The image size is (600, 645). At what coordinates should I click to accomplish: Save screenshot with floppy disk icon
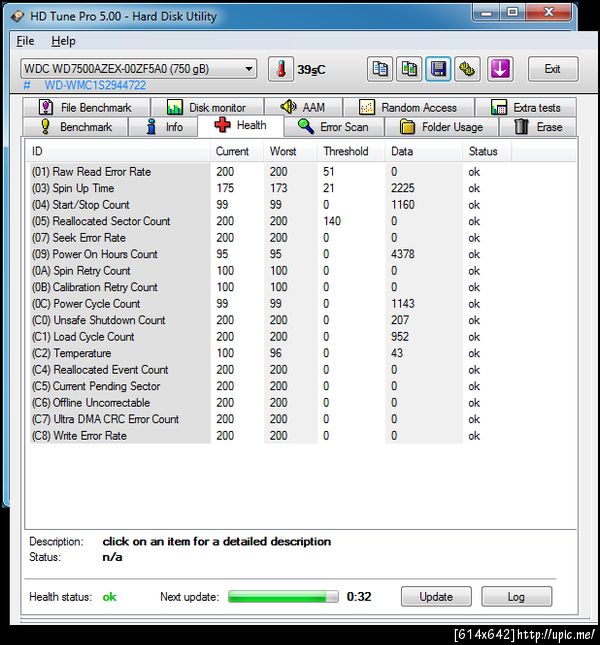pos(438,69)
